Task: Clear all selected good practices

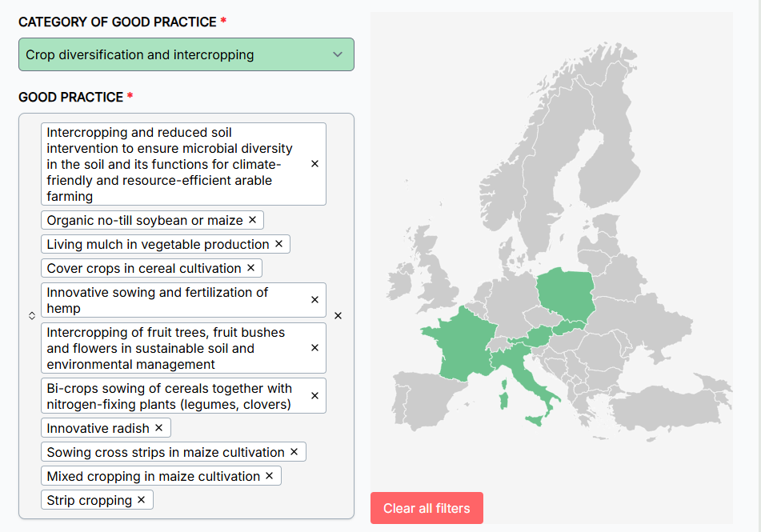Action: point(338,316)
